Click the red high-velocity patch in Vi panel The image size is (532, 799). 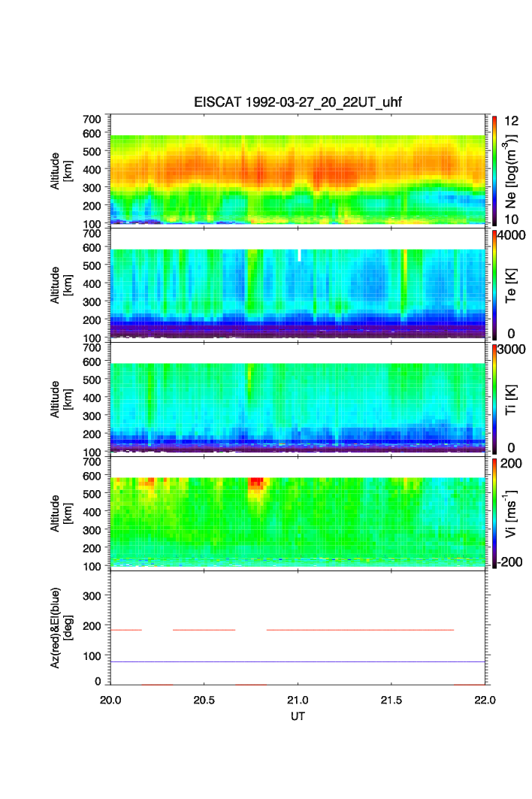point(256,483)
